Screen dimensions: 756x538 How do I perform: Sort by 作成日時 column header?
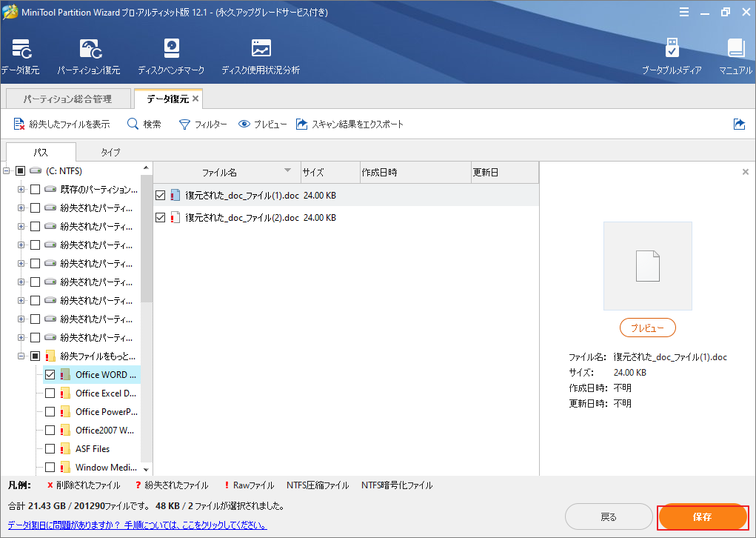pos(415,172)
